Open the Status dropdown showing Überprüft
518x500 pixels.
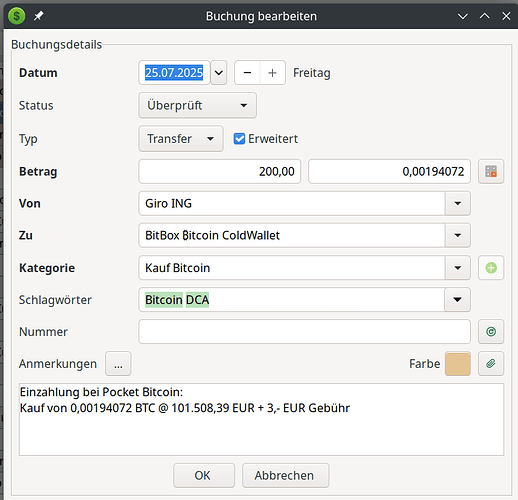[x=198, y=105]
